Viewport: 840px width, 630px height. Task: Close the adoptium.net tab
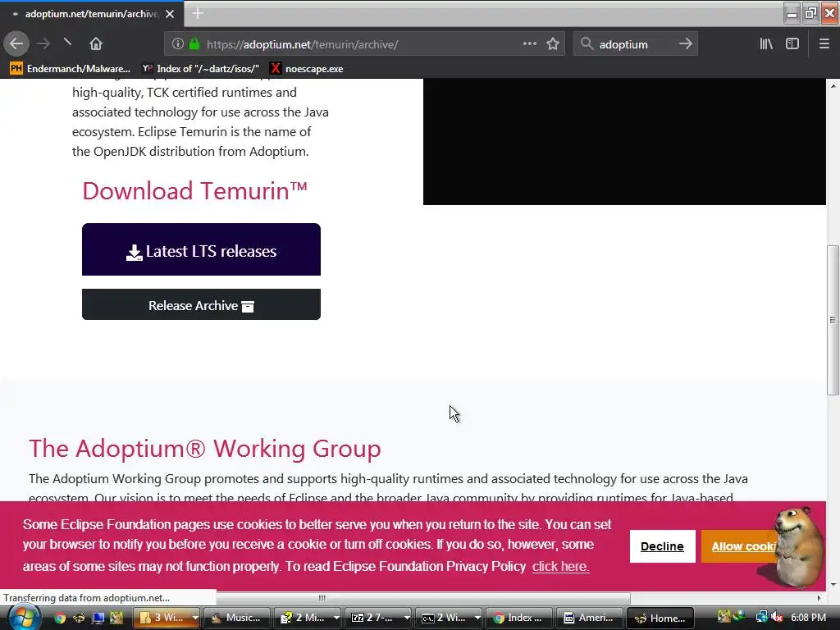(x=170, y=14)
